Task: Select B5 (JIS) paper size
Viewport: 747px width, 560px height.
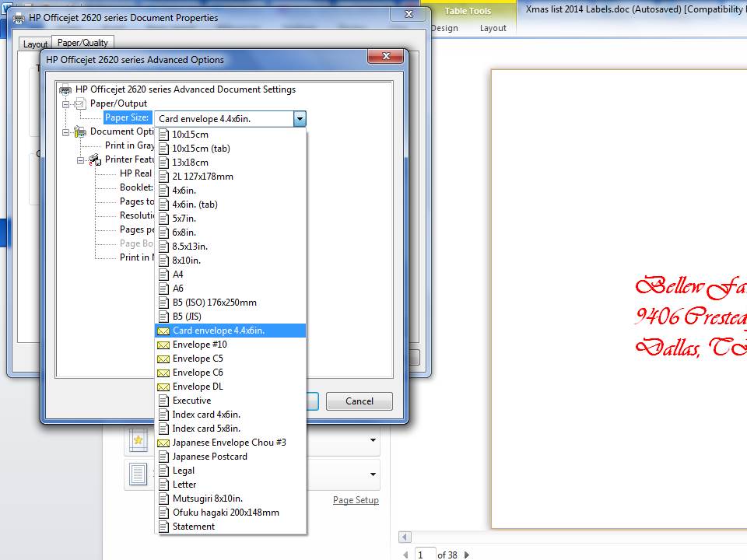Action: coord(230,317)
